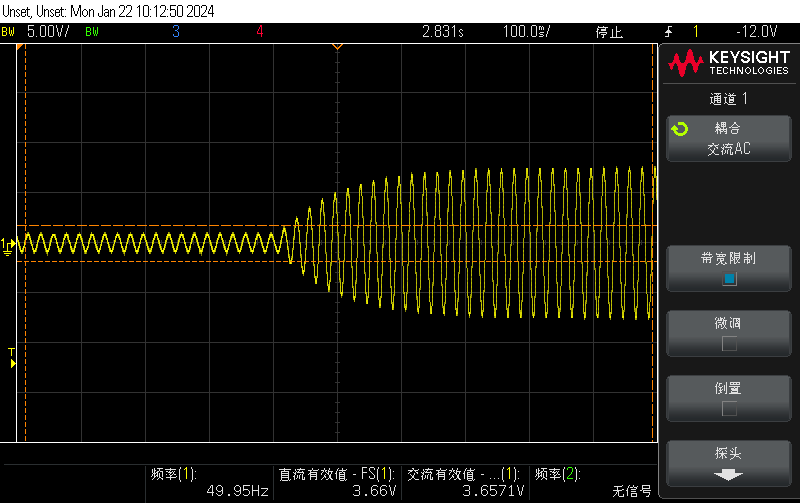Viewport: 800px width, 503px height.
Task: Click the 100.0ms/ timebase setting
Action: 527,32
